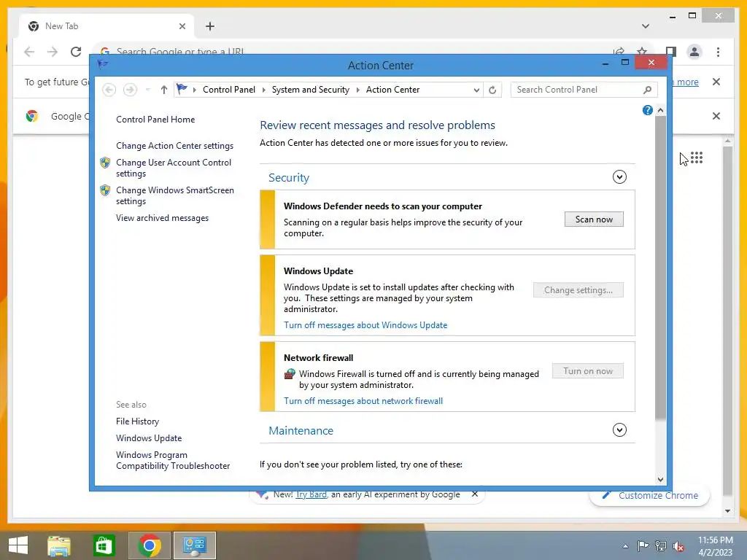Click the Forward arrow in Action Center

[x=130, y=90]
